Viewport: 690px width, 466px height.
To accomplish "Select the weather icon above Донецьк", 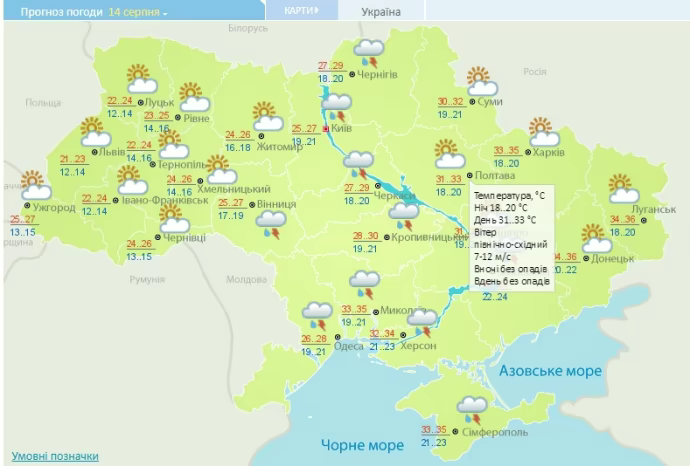I will coord(598,239).
